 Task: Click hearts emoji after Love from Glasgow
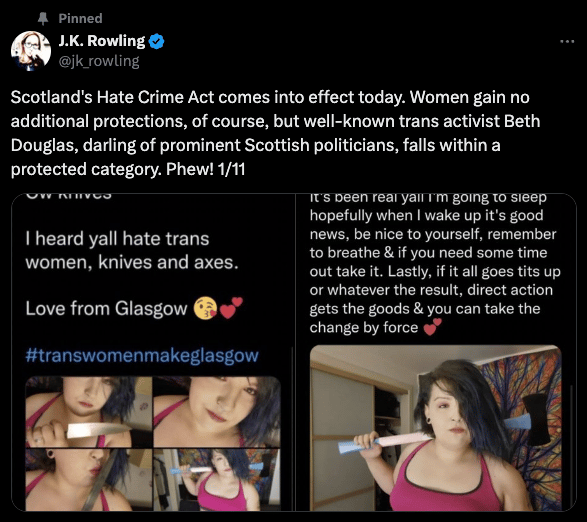[x=231, y=307]
